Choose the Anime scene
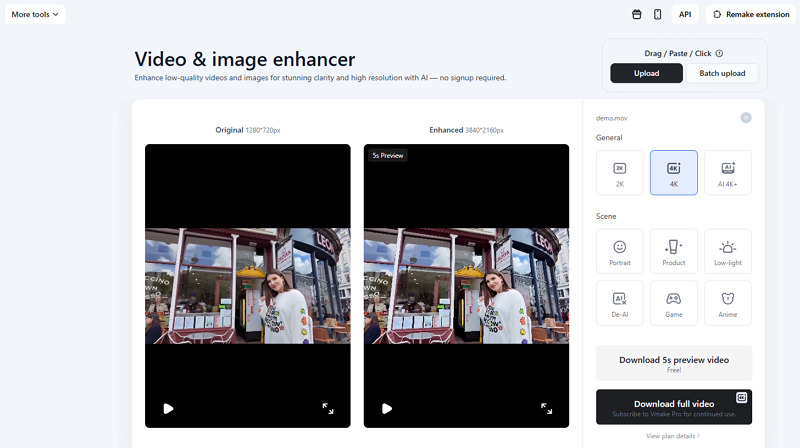 tap(728, 303)
